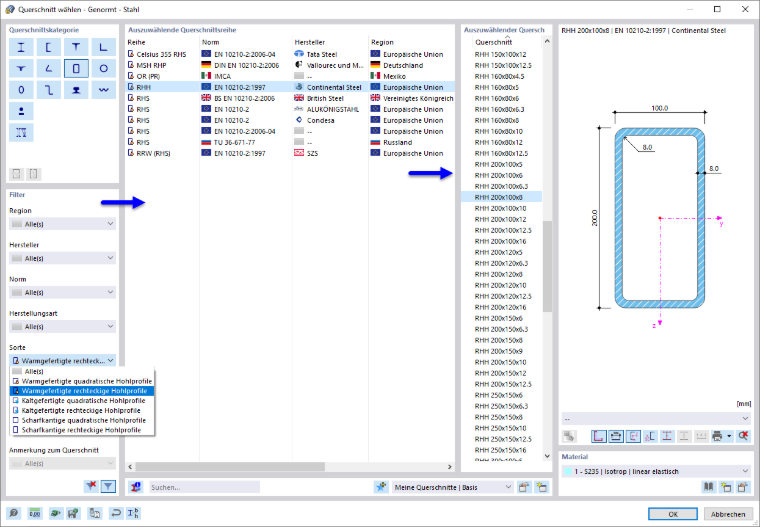Open the empty dropdown below section preview

click(656, 418)
